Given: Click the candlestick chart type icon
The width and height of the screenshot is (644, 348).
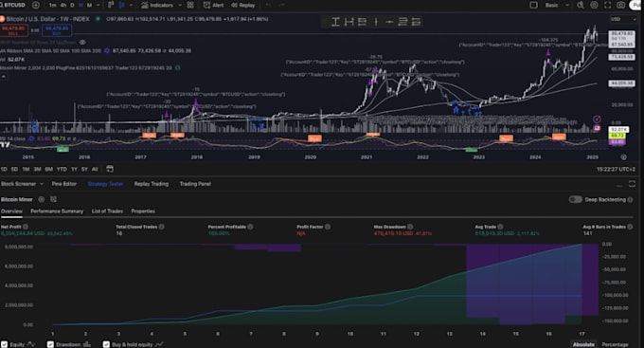Looking at the screenshot, I should point(121,5).
